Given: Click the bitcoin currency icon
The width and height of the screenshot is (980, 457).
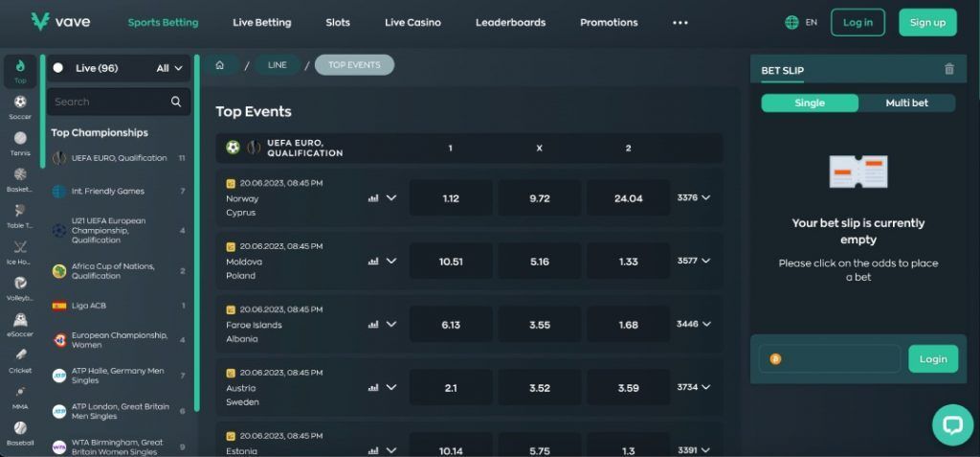Looking at the screenshot, I should (x=775, y=359).
